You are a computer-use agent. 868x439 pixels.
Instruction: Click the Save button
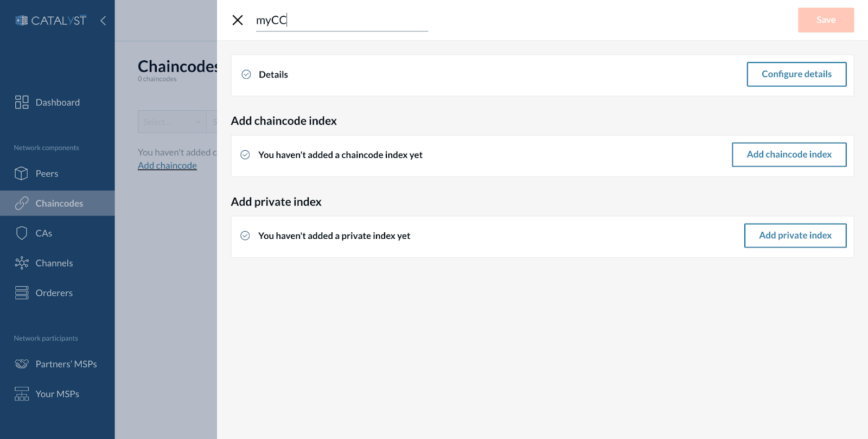pos(825,20)
